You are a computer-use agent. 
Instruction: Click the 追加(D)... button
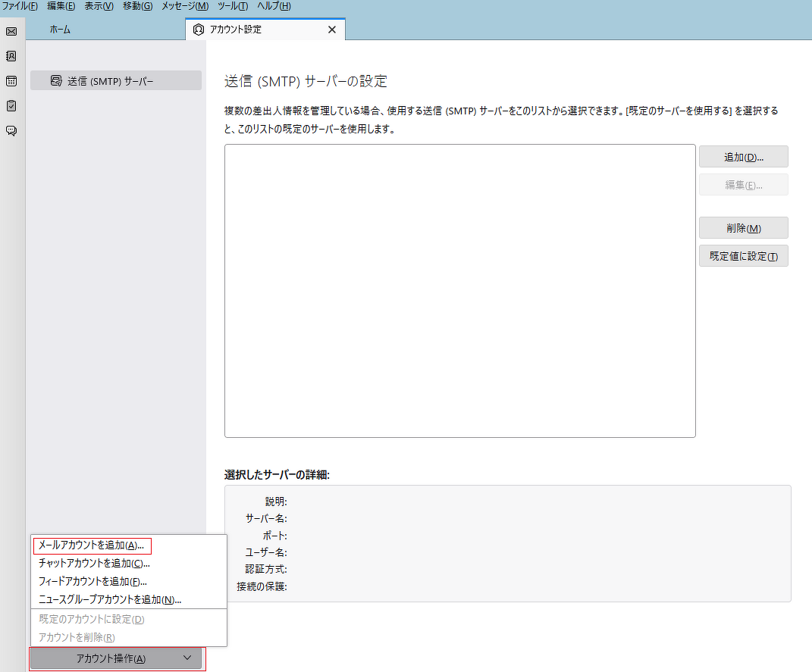point(743,157)
